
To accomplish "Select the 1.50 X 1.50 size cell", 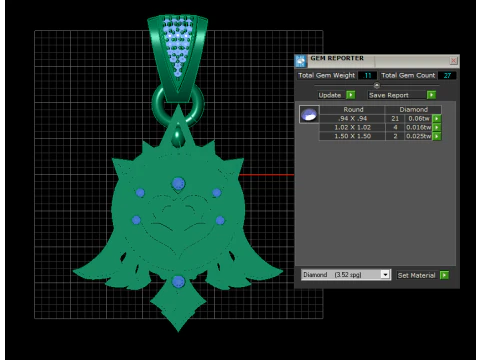I will click(x=352, y=136).
